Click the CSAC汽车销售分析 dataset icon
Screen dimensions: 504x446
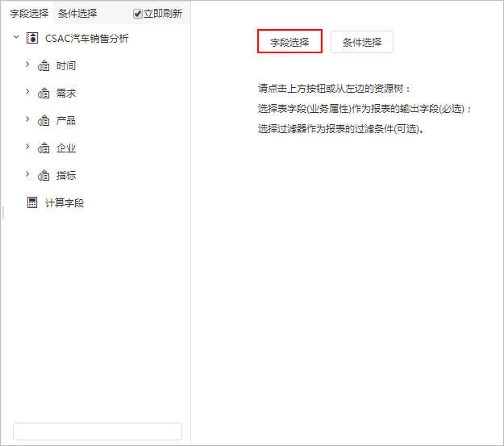click(32, 38)
